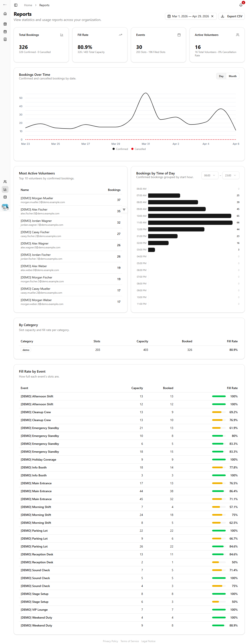
Task: Open the Mar 1 – Apr 29 date range picker
Action: click(x=191, y=16)
